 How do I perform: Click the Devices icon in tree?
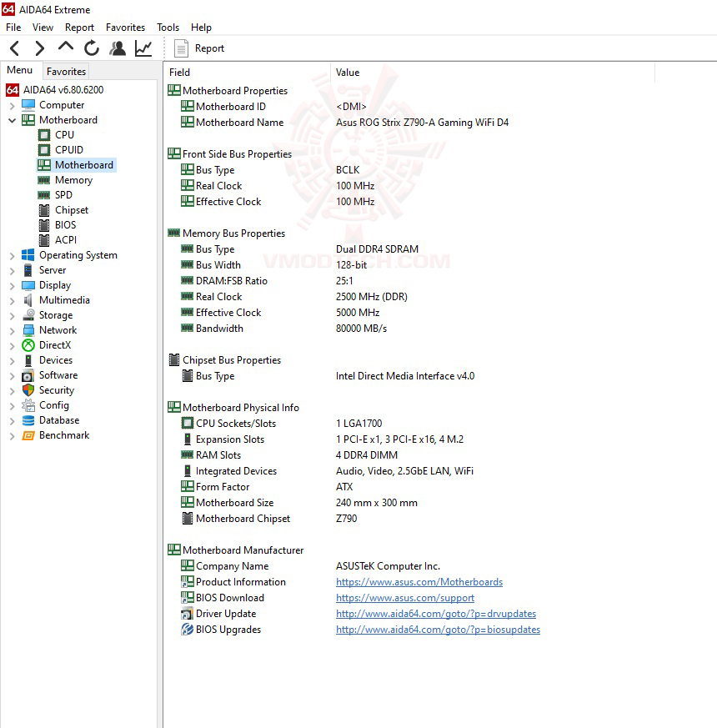28,360
